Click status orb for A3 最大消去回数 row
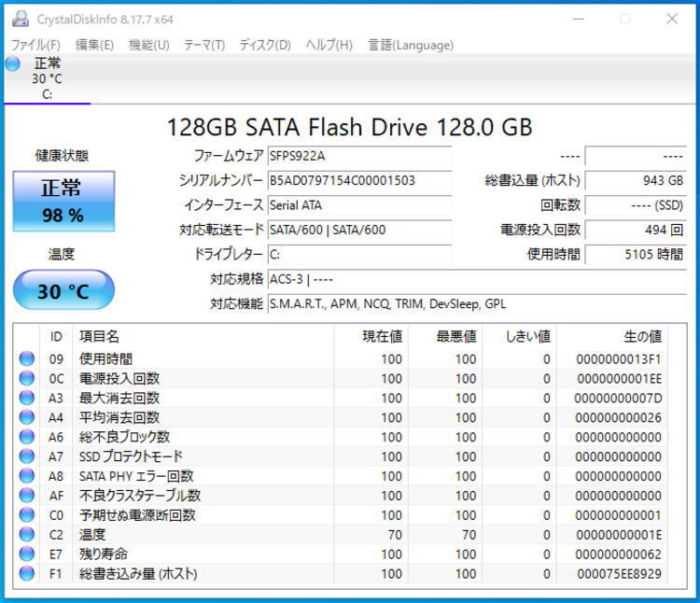 click(x=27, y=398)
